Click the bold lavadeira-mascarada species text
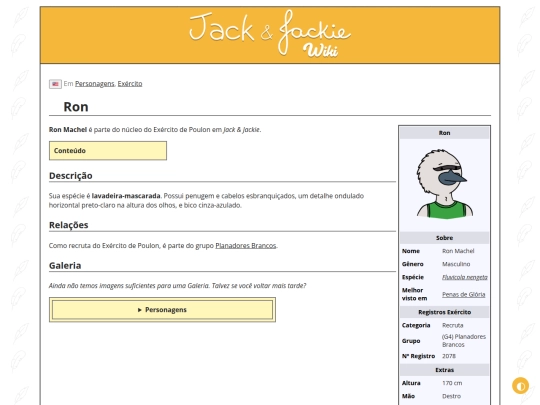 point(126,196)
